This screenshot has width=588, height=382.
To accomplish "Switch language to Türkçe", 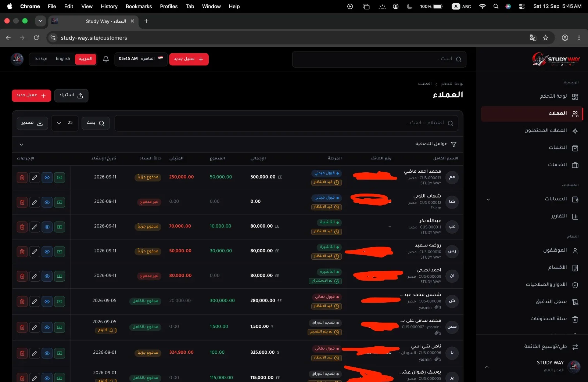I will point(40,59).
